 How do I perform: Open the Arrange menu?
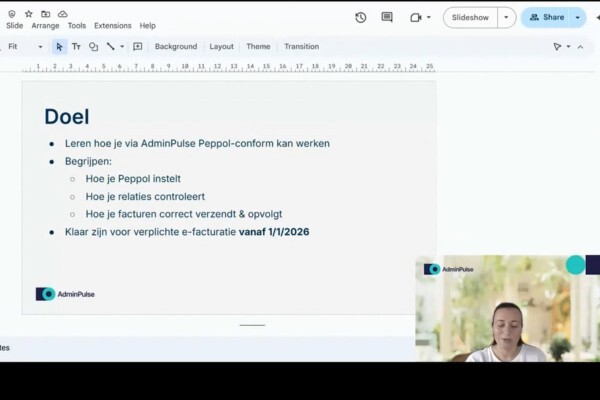(x=46, y=26)
